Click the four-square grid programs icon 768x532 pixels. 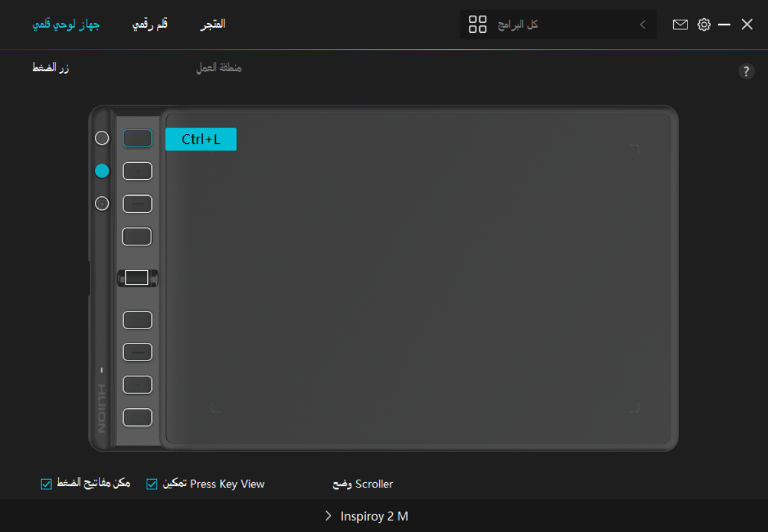point(477,25)
